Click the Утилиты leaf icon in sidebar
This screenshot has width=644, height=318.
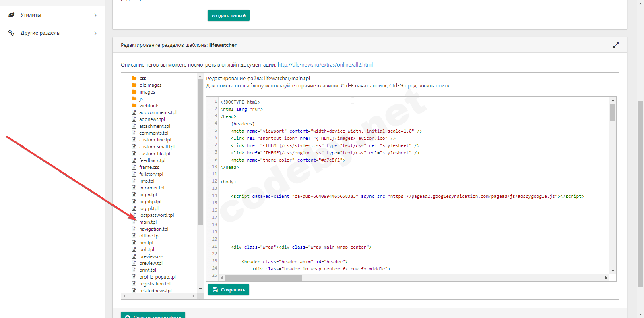pyautogui.click(x=11, y=15)
